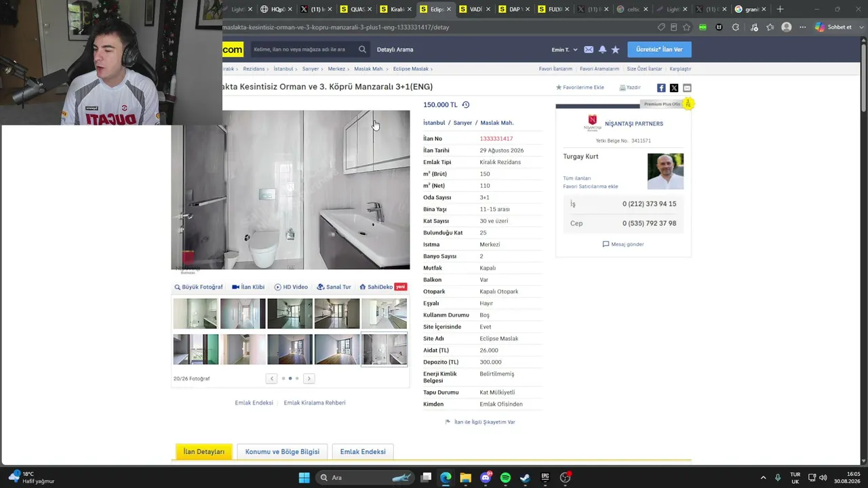Open Favori İlanlarım link

(x=555, y=68)
